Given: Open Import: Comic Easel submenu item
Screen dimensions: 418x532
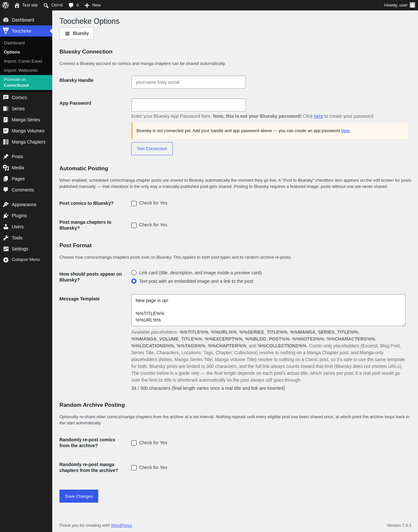Looking at the screenshot, I should pos(23,61).
